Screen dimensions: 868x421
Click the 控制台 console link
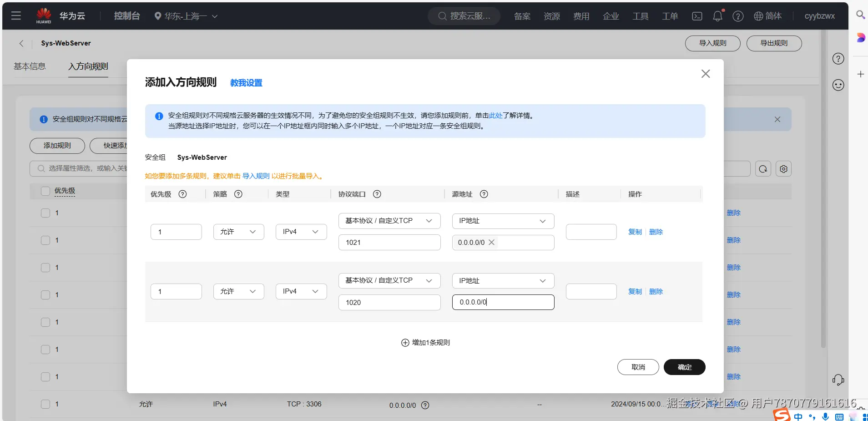[x=127, y=16]
